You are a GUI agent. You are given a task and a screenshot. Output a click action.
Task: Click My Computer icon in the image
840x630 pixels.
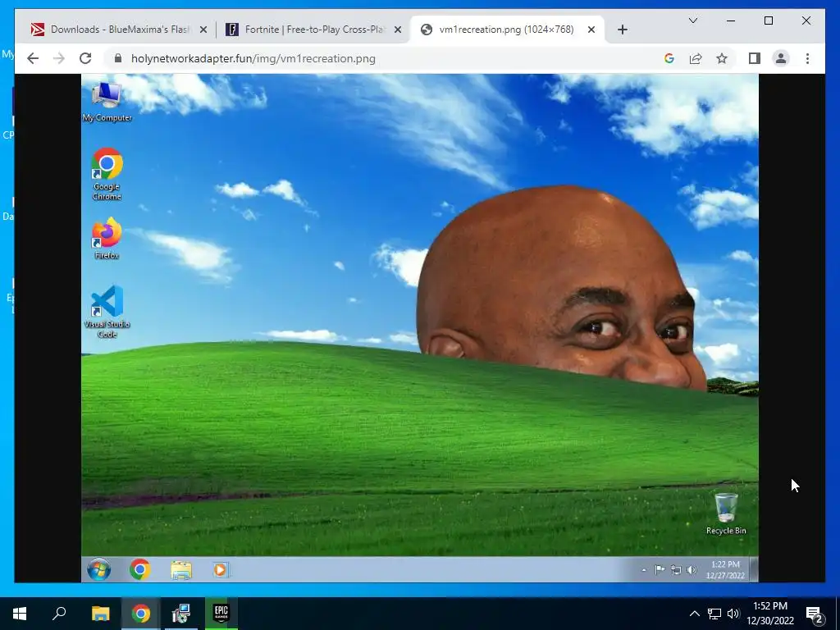pyautogui.click(x=107, y=102)
